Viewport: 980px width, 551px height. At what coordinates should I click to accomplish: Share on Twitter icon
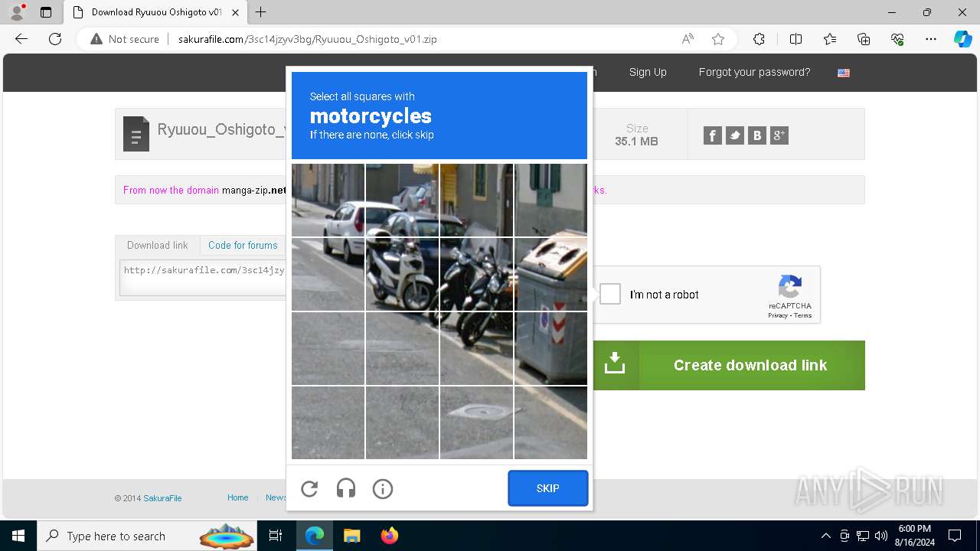[735, 135]
